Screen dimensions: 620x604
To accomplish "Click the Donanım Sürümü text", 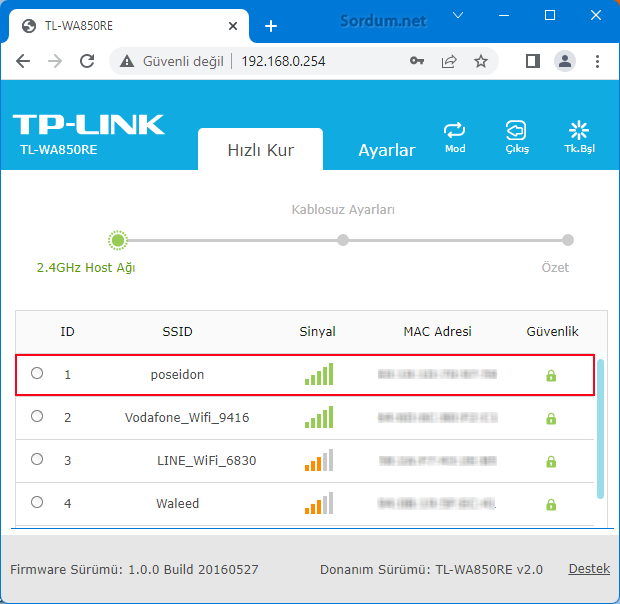I will tap(431, 570).
